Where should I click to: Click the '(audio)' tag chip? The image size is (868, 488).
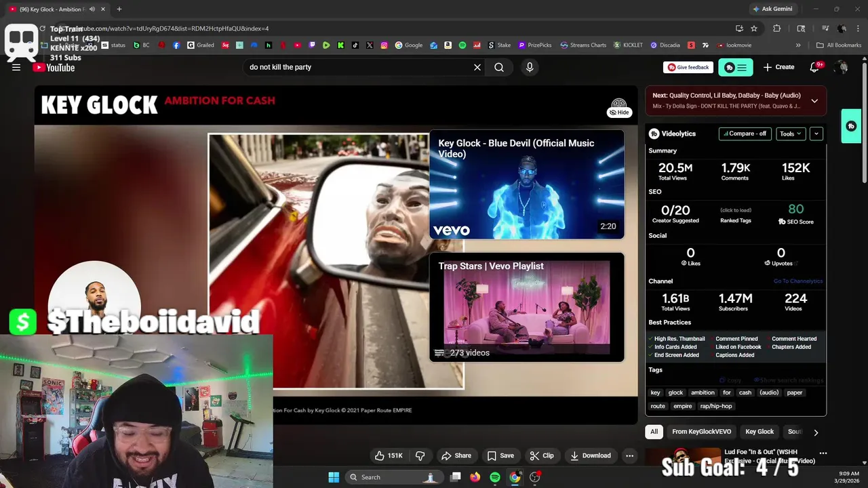769,392
